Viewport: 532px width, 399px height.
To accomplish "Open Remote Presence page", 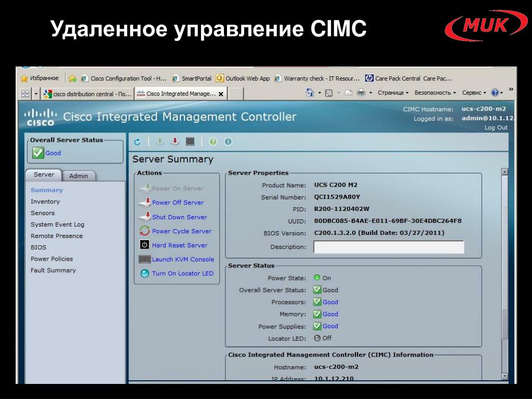I will pos(57,236).
